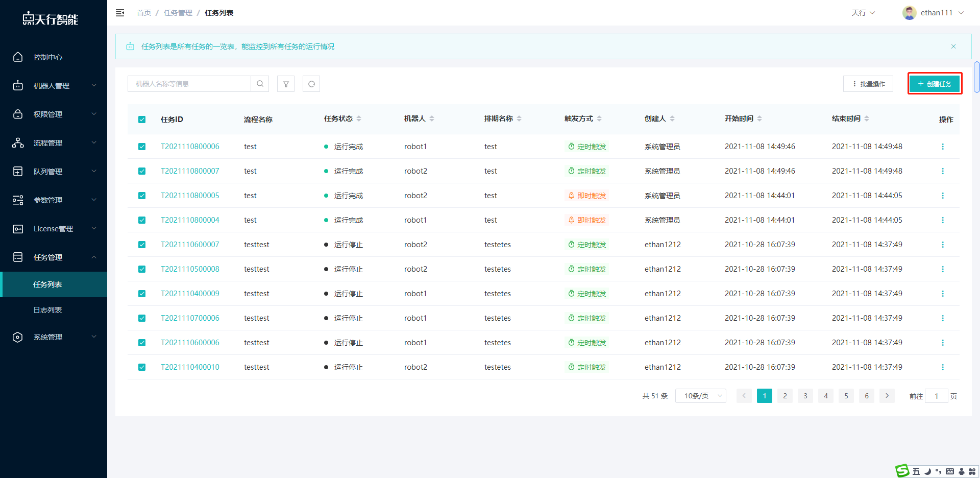Open actions menu for task T2021110400010

pos(943,367)
